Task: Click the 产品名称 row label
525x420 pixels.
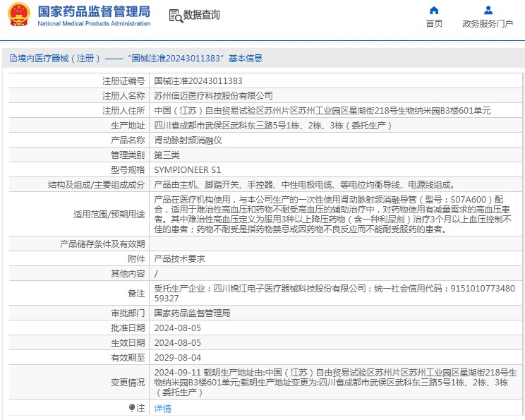Action: click(x=128, y=140)
